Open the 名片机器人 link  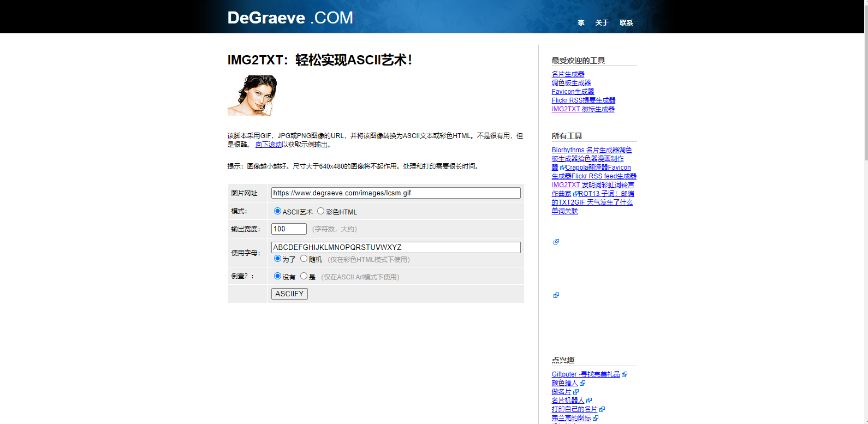click(x=568, y=401)
